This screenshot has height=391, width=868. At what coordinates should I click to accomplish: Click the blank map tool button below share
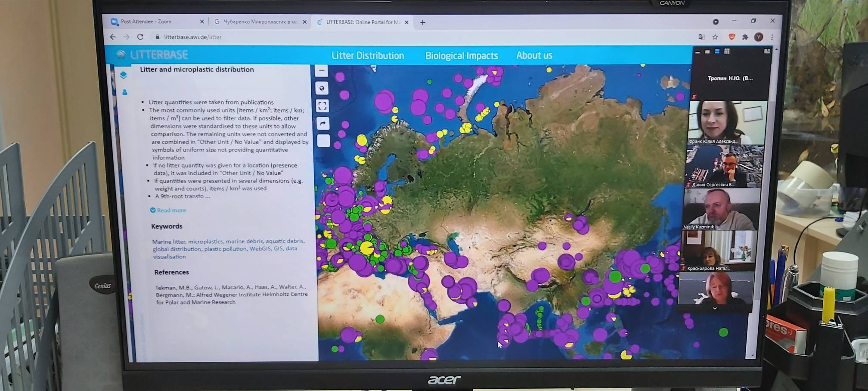pos(323,141)
